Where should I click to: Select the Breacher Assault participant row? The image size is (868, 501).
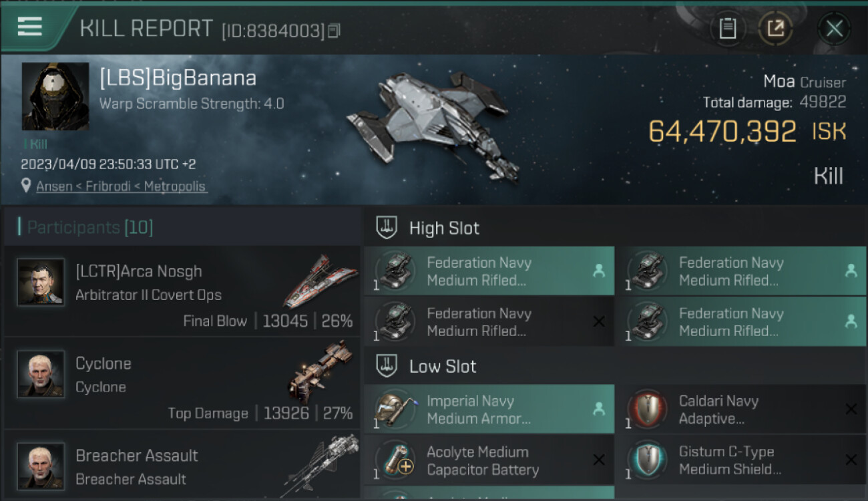click(182, 466)
